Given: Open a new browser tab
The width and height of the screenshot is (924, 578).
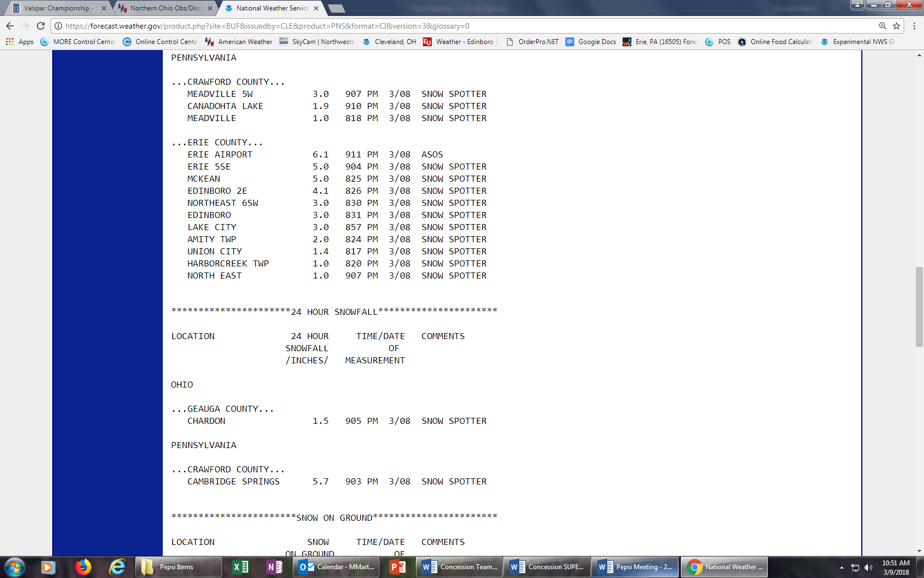Looking at the screenshot, I should (x=336, y=8).
